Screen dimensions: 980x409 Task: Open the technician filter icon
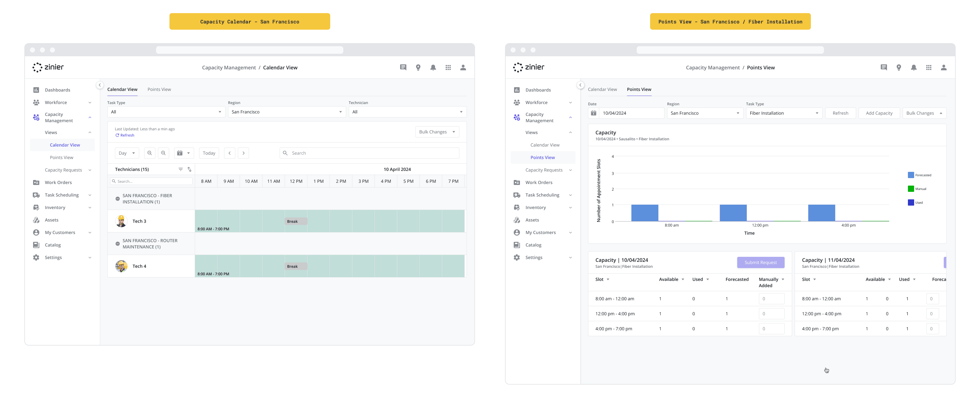[x=181, y=169]
